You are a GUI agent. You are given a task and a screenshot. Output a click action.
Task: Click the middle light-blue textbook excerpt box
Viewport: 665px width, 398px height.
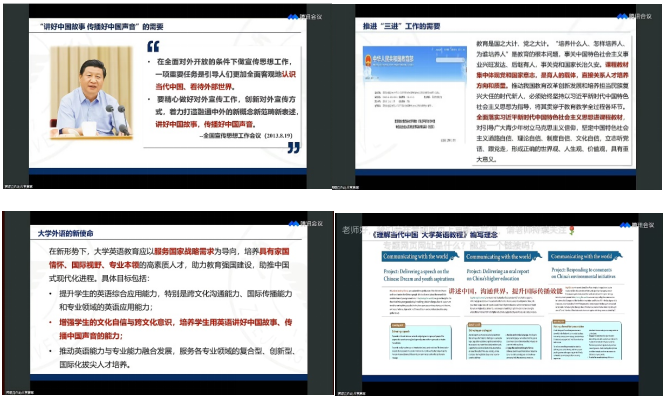coord(504,342)
